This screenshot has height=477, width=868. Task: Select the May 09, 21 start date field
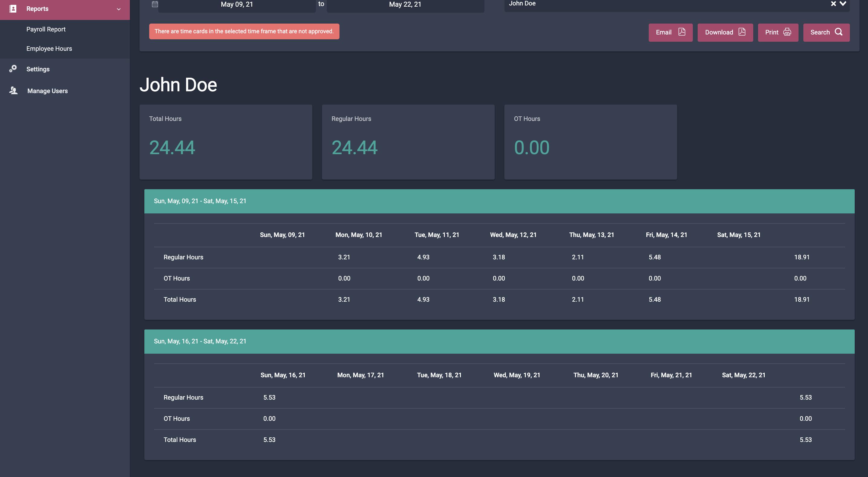237,5
